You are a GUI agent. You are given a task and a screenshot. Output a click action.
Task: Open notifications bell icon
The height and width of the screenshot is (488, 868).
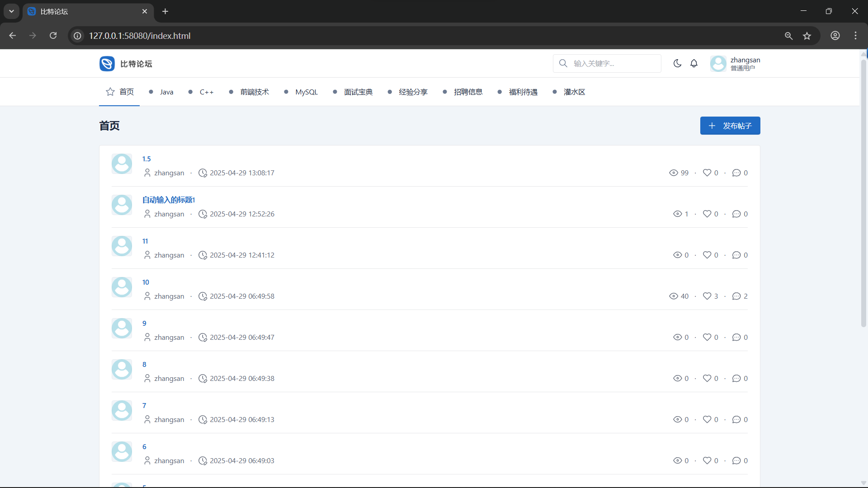point(694,63)
